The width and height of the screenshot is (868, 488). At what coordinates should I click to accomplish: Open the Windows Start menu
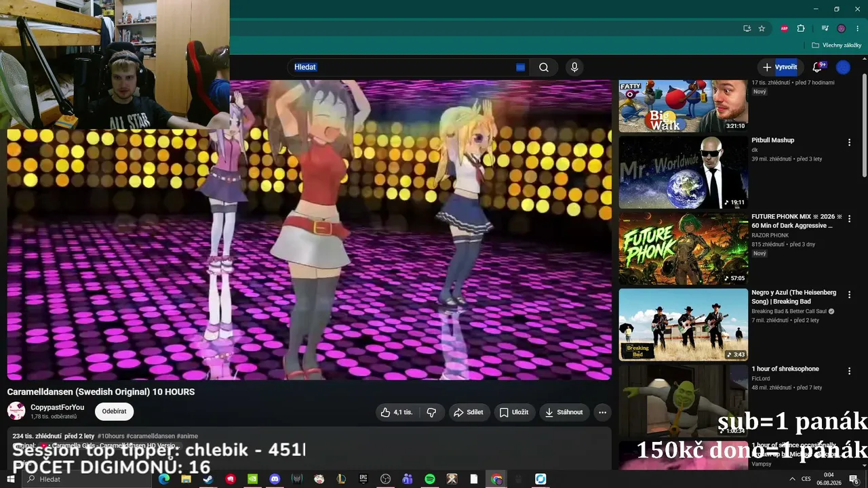click(x=11, y=479)
